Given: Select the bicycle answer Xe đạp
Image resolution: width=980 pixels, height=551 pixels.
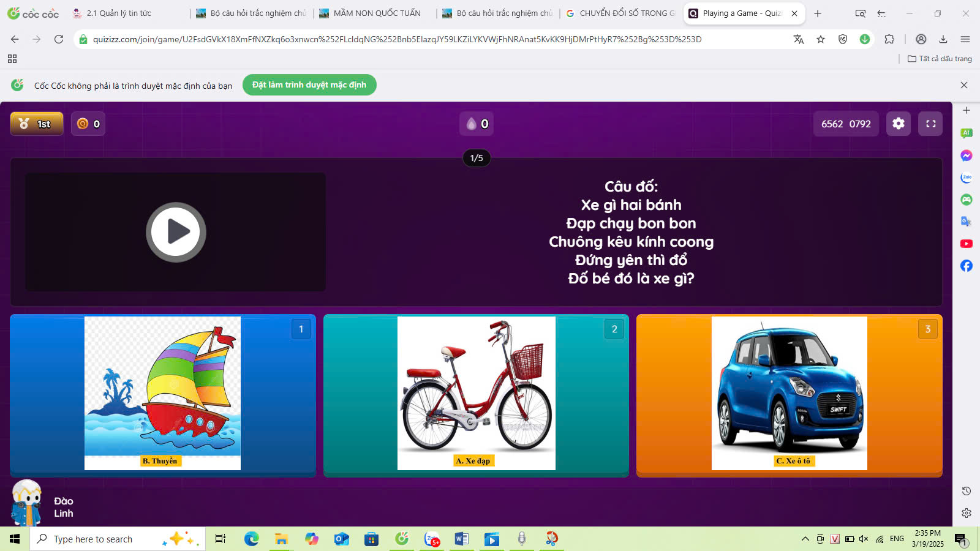Looking at the screenshot, I should point(476,395).
